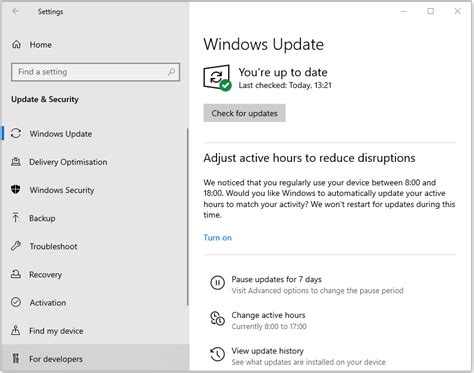Image resolution: width=474 pixels, height=373 pixels.
Task: Click the pause updates circle icon
Action: click(x=217, y=283)
